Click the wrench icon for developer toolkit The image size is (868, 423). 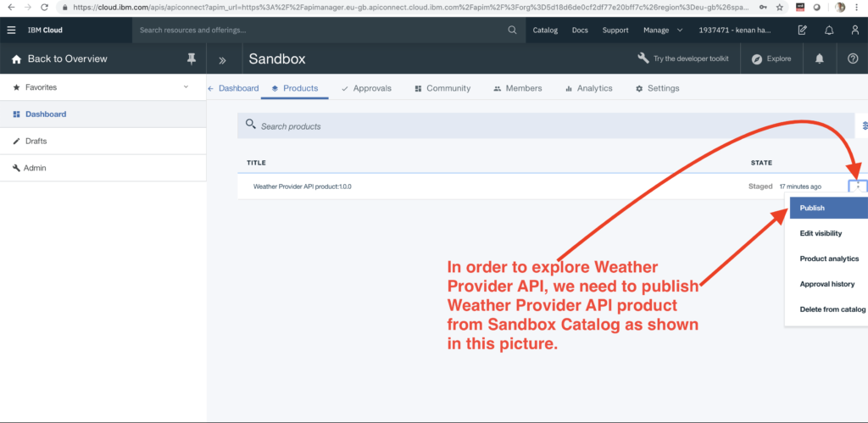click(x=643, y=58)
